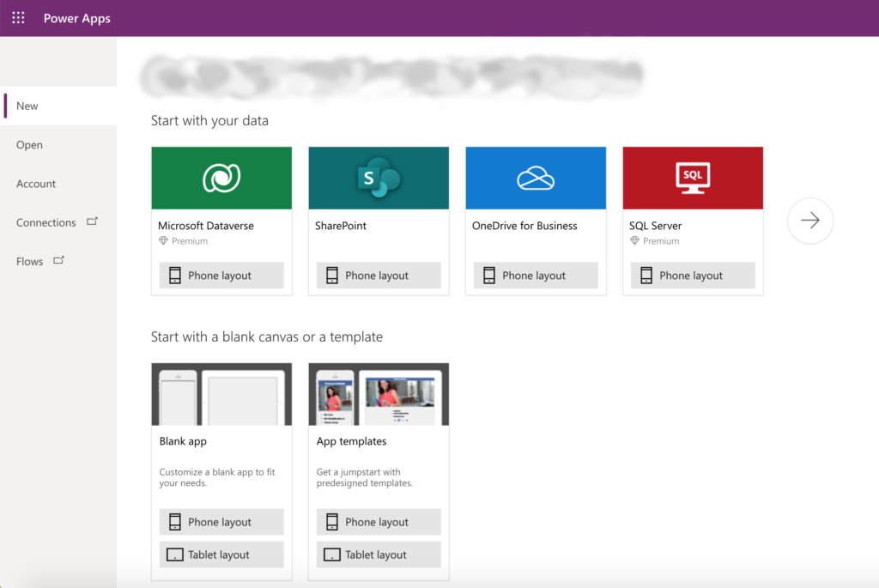This screenshot has height=588, width=879.
Task: Choose Phone layout for App templates
Action: pyautogui.click(x=379, y=522)
